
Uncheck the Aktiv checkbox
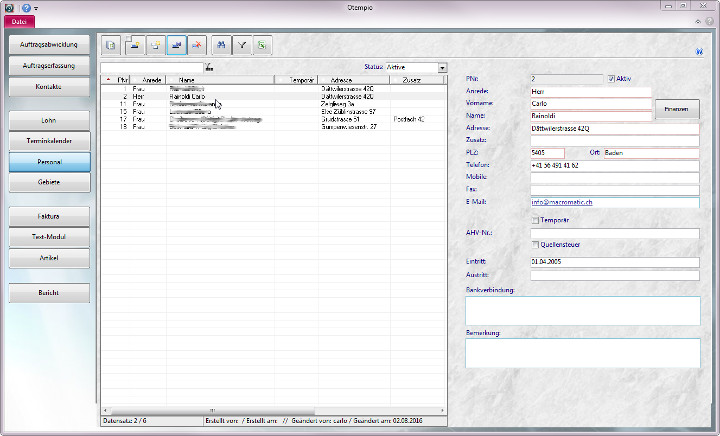click(x=612, y=77)
